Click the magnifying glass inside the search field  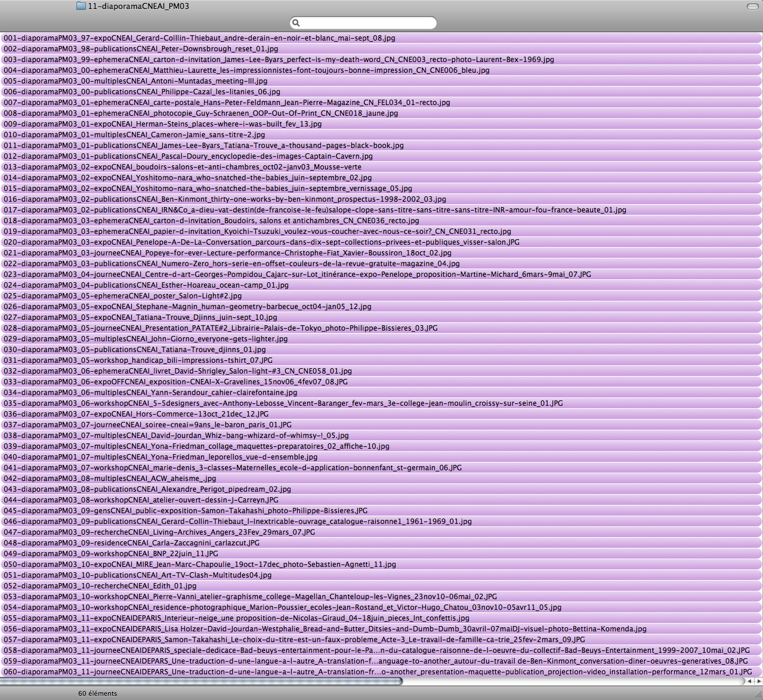pyautogui.click(x=296, y=22)
